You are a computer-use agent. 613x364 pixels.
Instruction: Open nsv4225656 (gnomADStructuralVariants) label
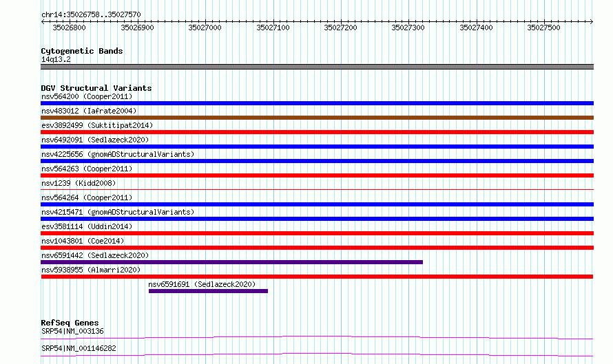[118, 154]
